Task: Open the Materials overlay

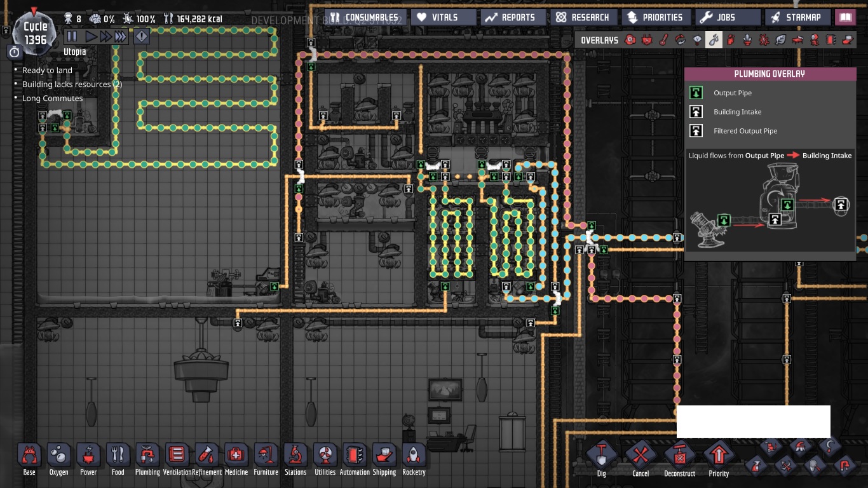Action: tap(681, 40)
